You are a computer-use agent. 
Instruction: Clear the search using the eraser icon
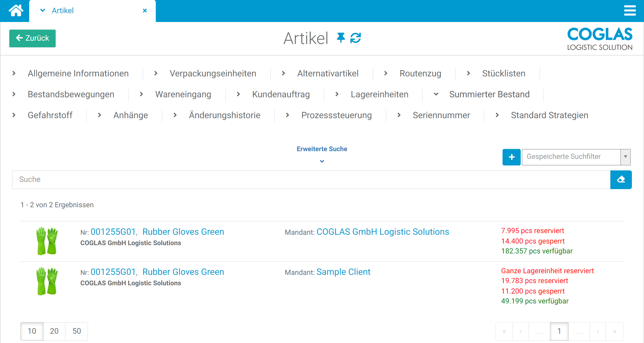point(621,179)
